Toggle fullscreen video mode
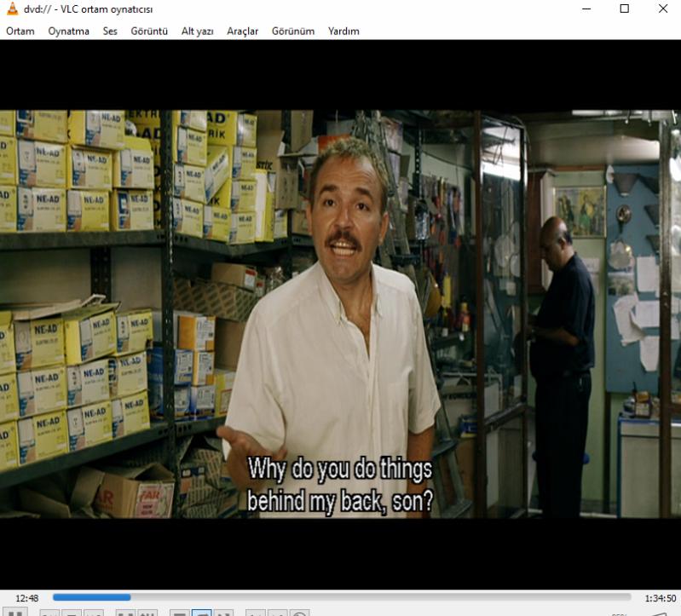The height and width of the screenshot is (616, 681). pyautogui.click(x=125, y=613)
